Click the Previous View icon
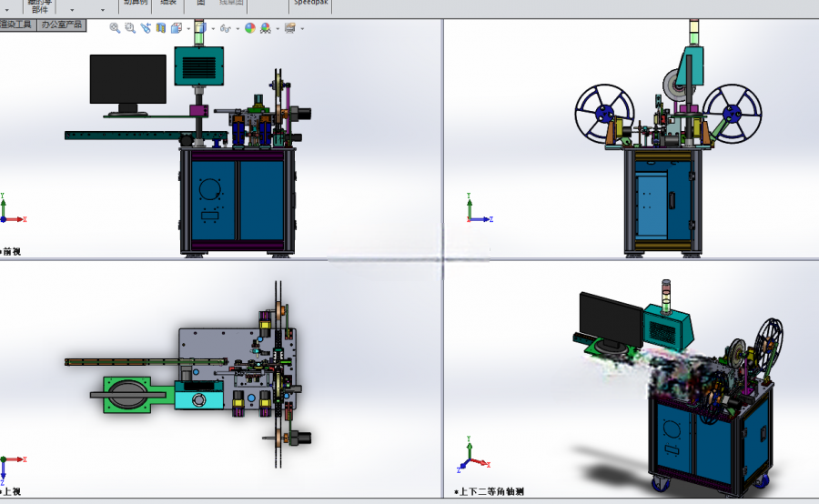This screenshot has height=504, width=819. pyautogui.click(x=146, y=28)
